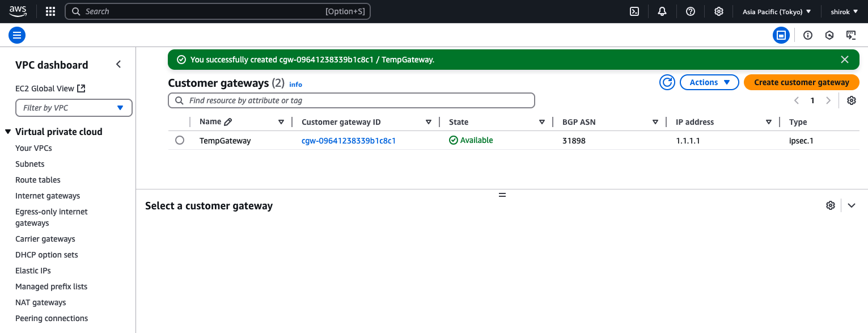Sort by IP address column arrow

click(x=769, y=122)
